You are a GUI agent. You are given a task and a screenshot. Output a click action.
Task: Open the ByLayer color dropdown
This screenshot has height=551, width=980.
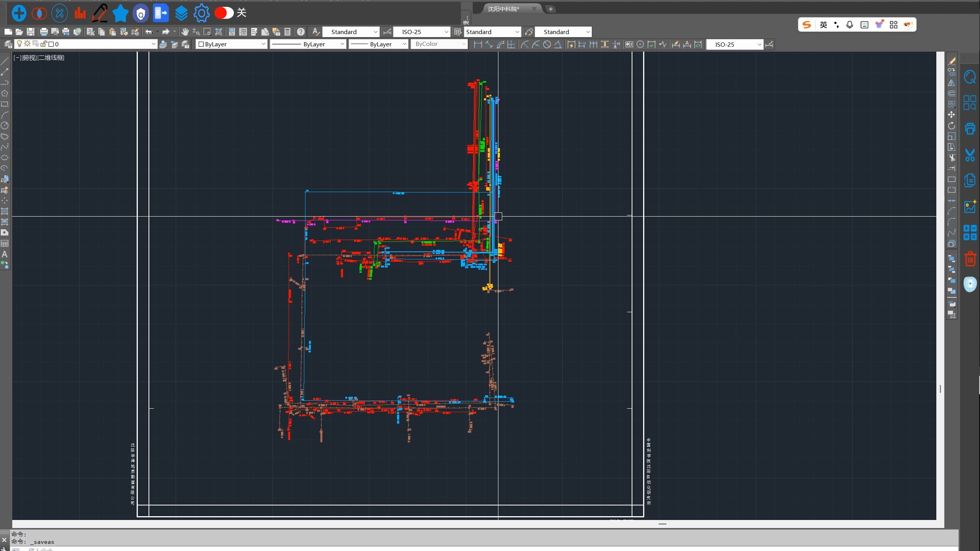point(231,44)
